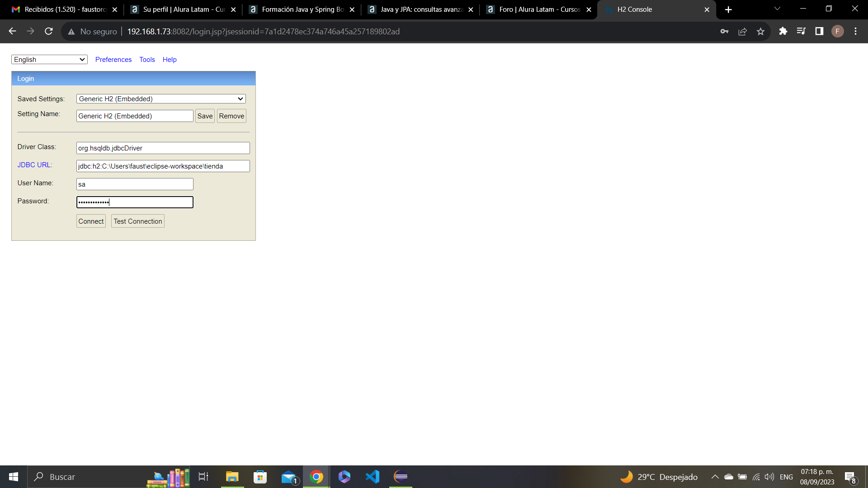This screenshot has height=488, width=868.
Task: Open the password key icon in address bar
Action: click(x=724, y=31)
